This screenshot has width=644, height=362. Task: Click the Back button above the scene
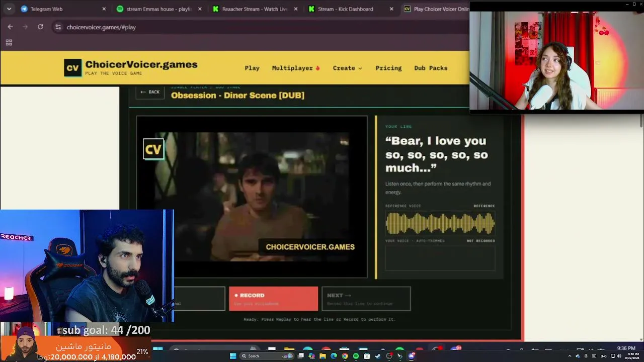pyautogui.click(x=150, y=92)
